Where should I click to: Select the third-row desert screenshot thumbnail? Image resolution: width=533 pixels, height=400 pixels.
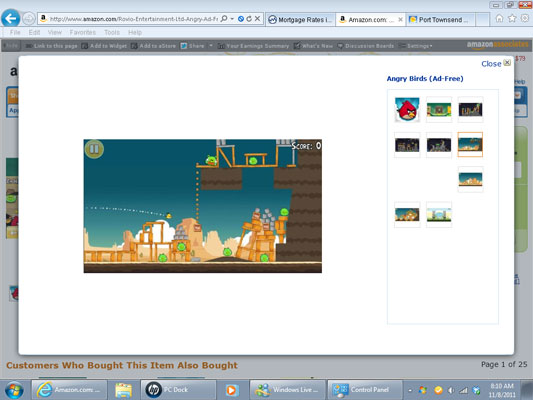[470, 179]
